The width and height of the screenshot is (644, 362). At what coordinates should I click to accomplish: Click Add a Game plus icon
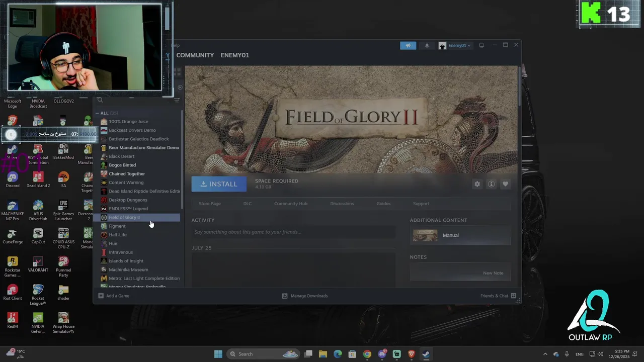click(x=101, y=296)
